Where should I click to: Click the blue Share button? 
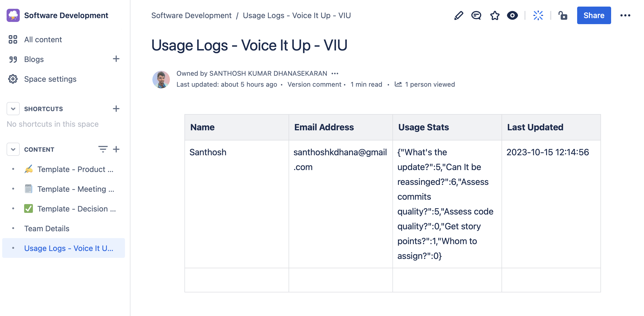tap(594, 16)
